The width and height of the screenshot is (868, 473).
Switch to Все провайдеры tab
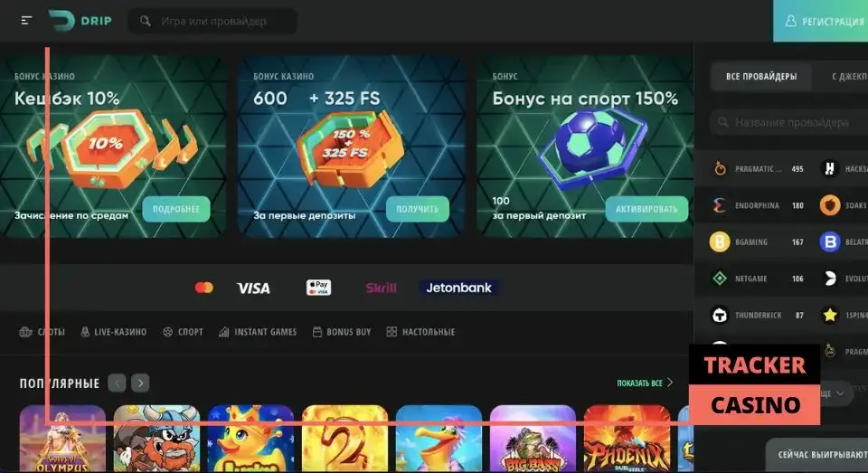(761, 77)
